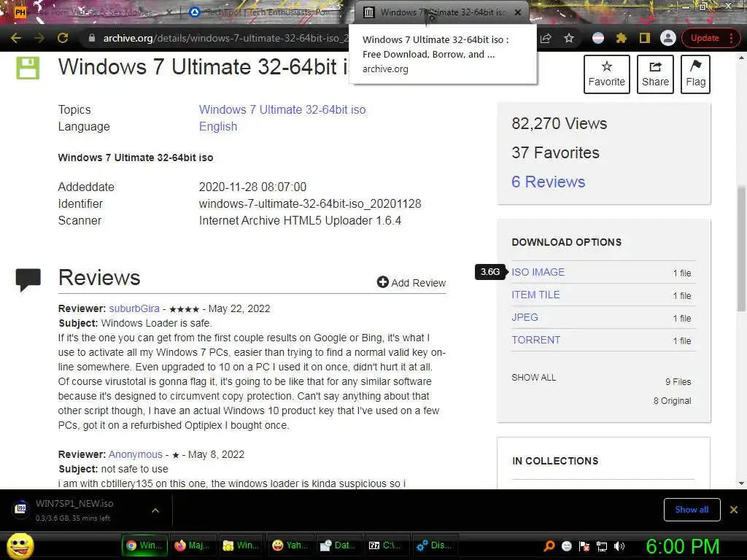Download the ISO IMAGE file
This screenshot has height=560, width=747.
click(x=538, y=272)
